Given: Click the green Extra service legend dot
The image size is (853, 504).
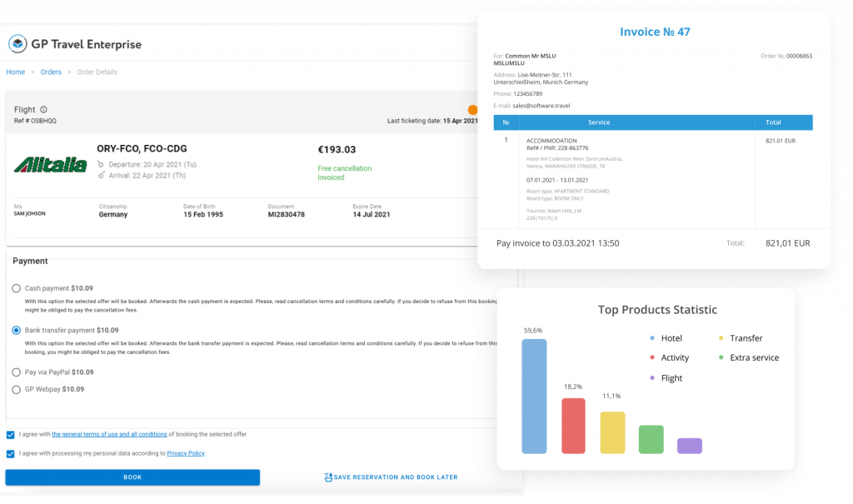Looking at the screenshot, I should coord(721,357).
